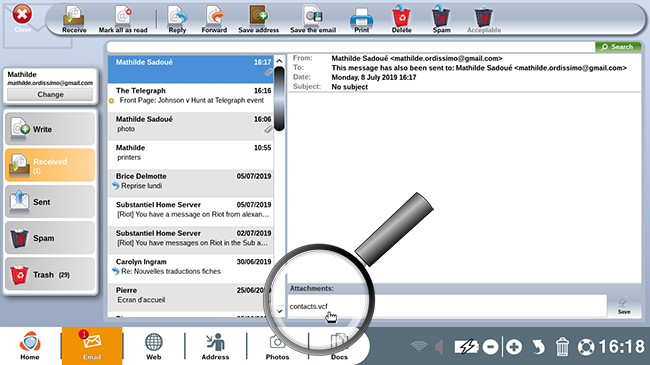Change the Mathilde email account

(x=50, y=94)
